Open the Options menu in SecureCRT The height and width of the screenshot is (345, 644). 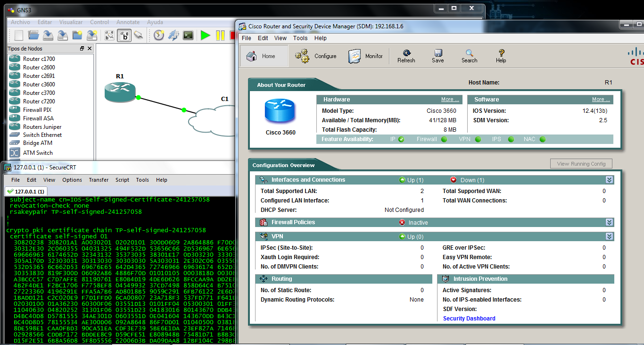[72, 180]
